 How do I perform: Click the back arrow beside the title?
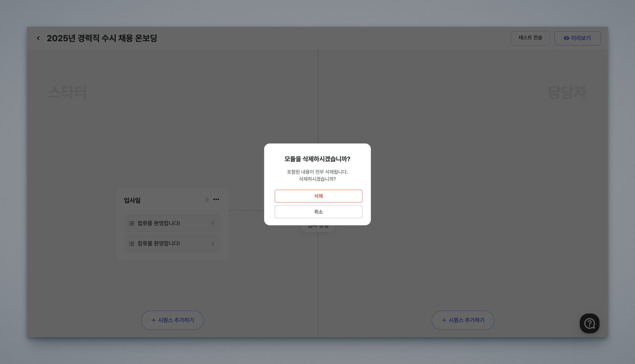click(x=38, y=38)
